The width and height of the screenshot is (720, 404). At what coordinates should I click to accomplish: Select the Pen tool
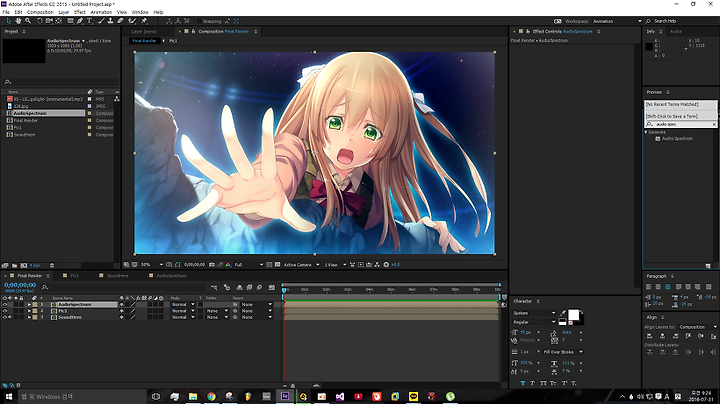(80, 21)
